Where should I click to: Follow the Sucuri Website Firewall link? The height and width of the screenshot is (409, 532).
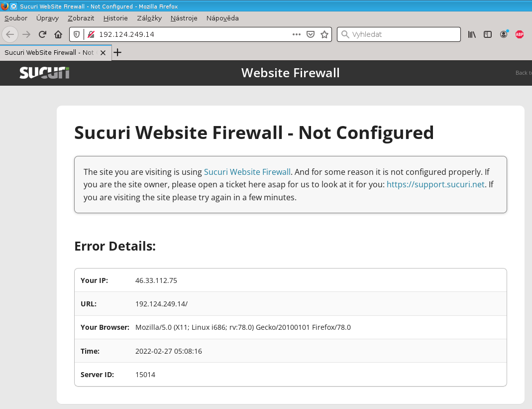pyautogui.click(x=247, y=172)
